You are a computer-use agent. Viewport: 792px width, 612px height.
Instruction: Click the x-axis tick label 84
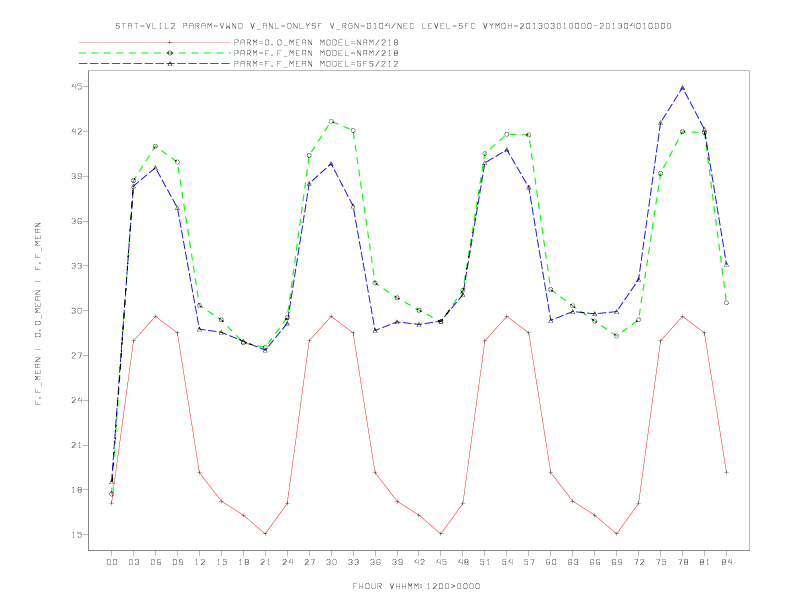(x=726, y=562)
